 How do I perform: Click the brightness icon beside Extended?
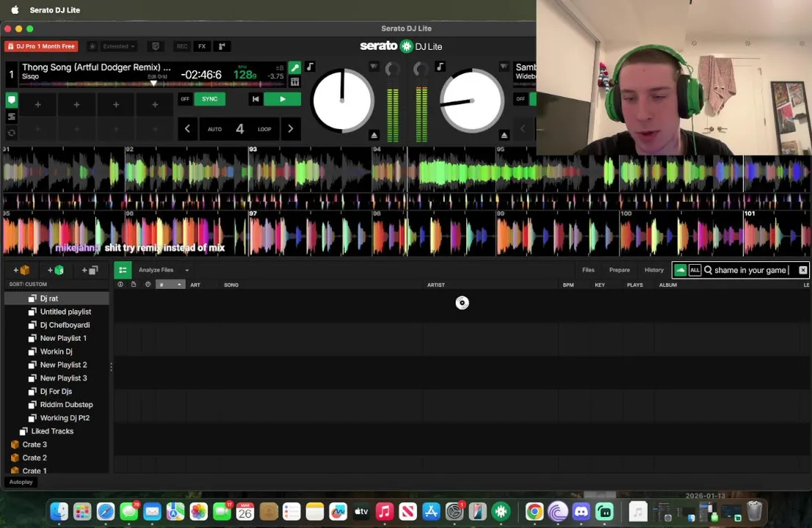tap(92, 46)
